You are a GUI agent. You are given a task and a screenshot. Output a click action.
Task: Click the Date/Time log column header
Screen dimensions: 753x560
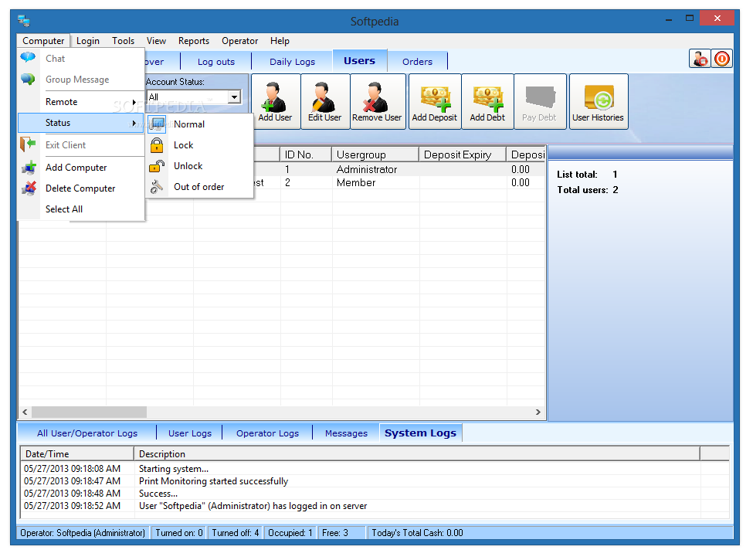coord(76,454)
